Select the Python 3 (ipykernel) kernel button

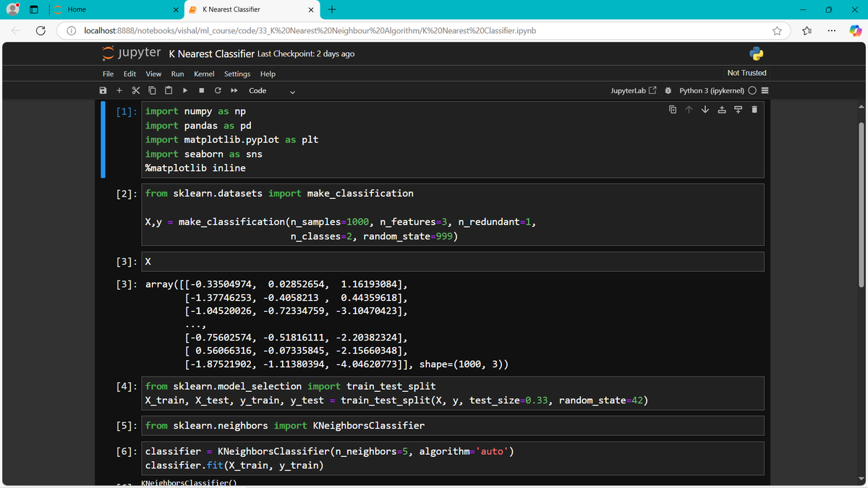pyautogui.click(x=712, y=91)
